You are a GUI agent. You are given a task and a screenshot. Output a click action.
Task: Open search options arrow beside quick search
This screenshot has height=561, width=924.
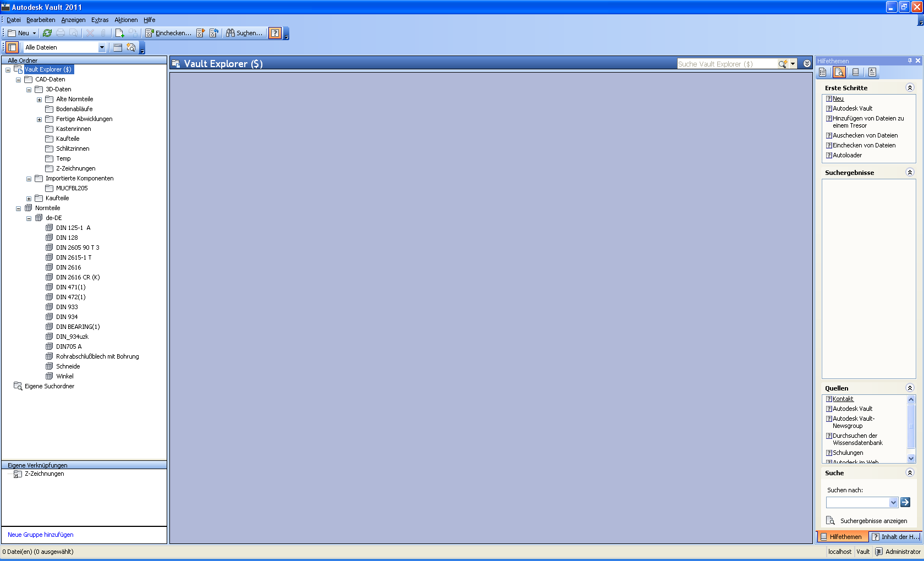click(x=793, y=64)
